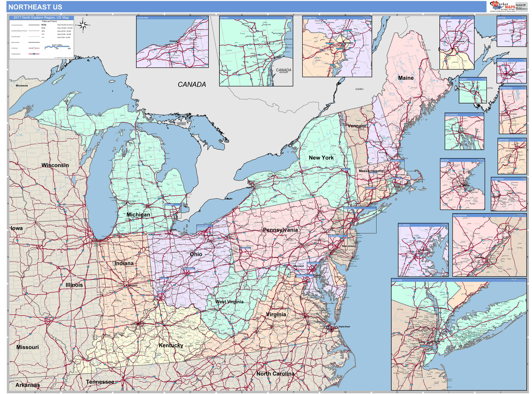Image resolution: width=532 pixels, height=394 pixels.
Task: Open the Columbus inset map
Action: click(x=512, y=71)
